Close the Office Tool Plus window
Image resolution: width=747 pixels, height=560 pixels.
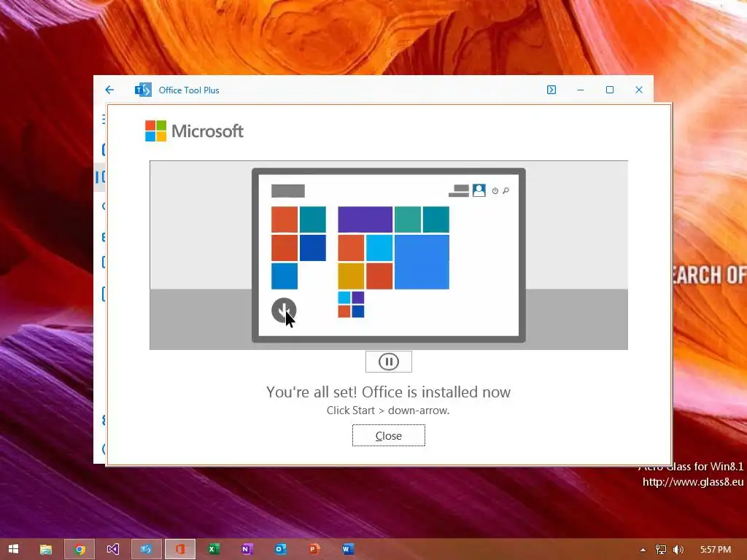(x=639, y=90)
